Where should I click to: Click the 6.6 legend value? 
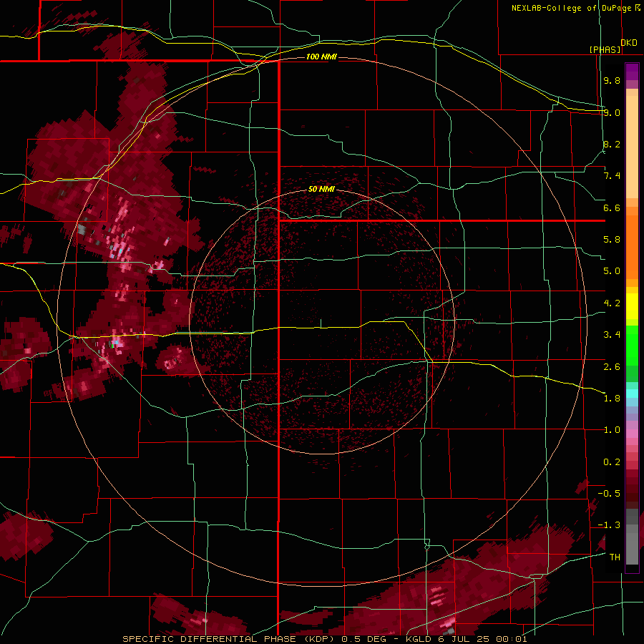[612, 208]
